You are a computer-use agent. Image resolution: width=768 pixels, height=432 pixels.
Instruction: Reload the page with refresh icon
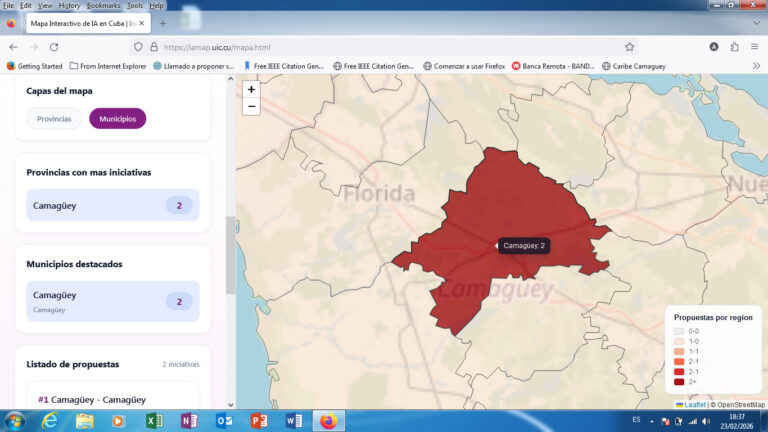coord(53,46)
